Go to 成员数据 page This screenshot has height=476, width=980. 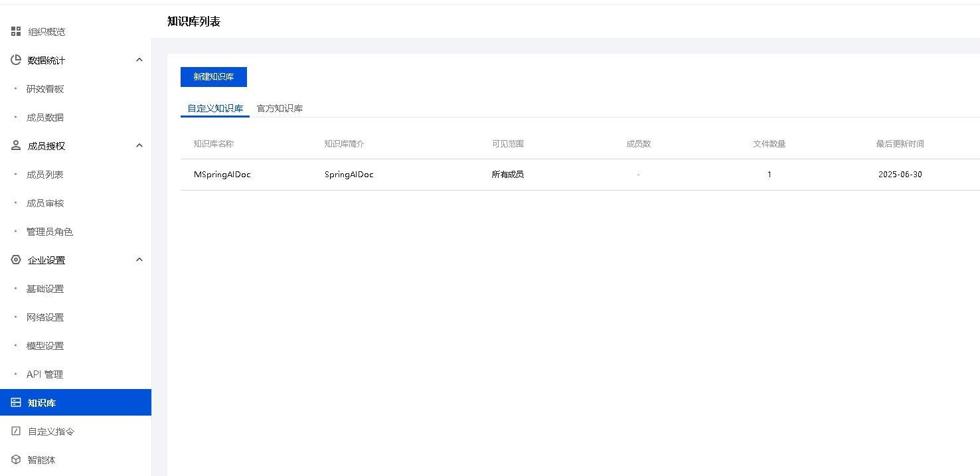(x=45, y=118)
